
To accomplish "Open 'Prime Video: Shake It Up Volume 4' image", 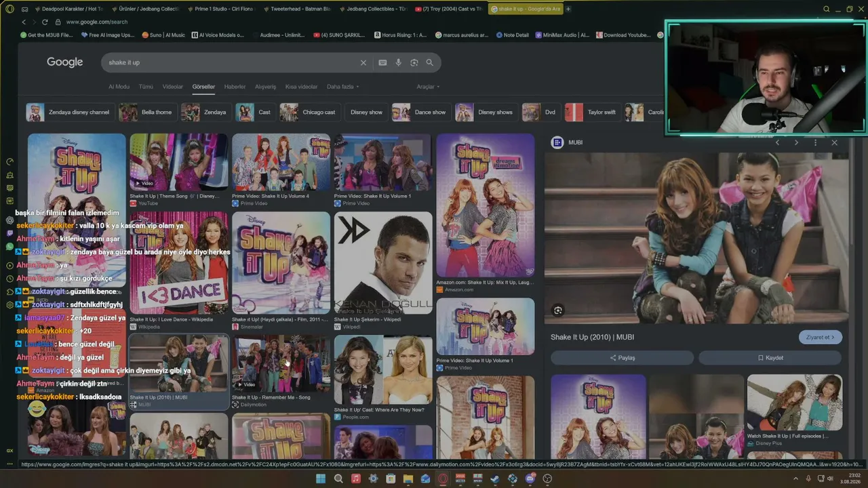I will pyautogui.click(x=281, y=163).
